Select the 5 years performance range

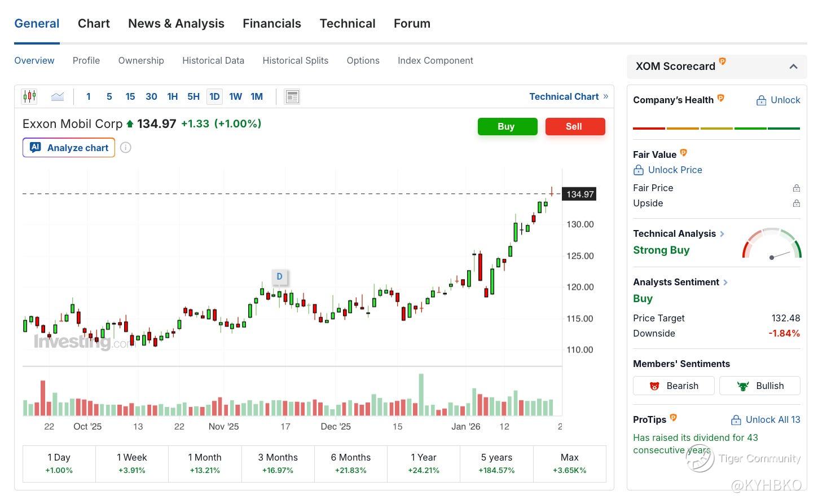496,463
